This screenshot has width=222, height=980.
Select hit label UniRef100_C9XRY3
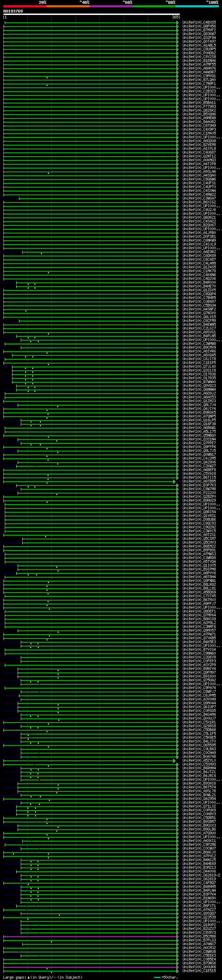point(199,932)
